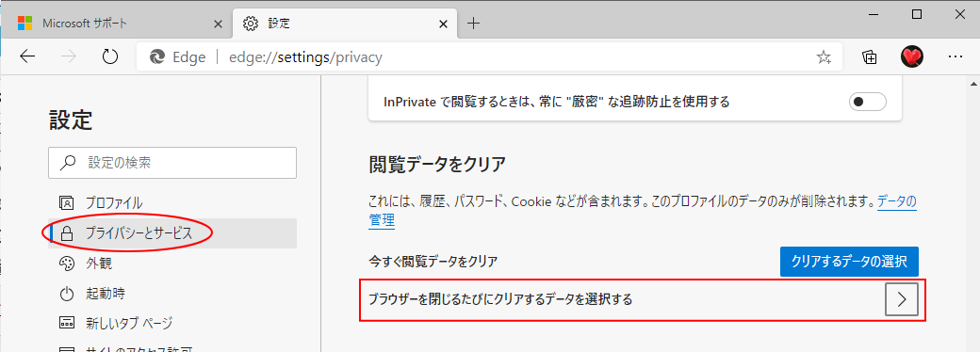
Task: Open the ブラウザーを閉じるたびにクリア chevron arrow
Action: click(x=902, y=299)
